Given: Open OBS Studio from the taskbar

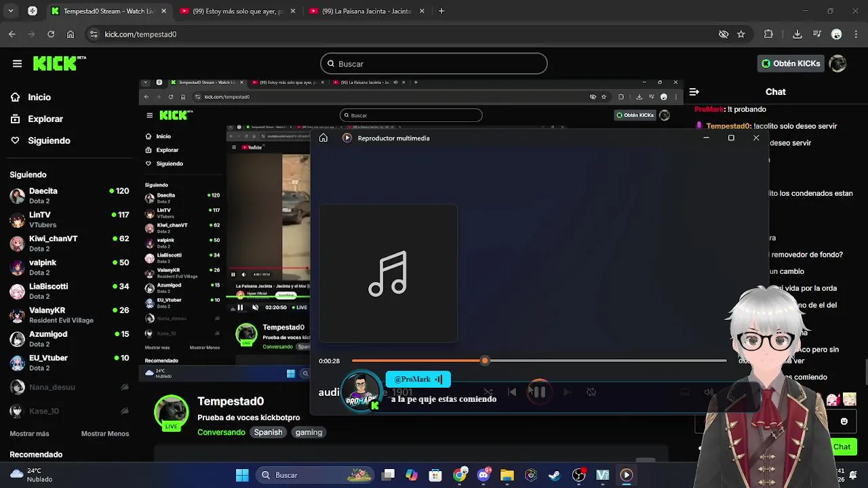Looking at the screenshot, I should point(579,475).
